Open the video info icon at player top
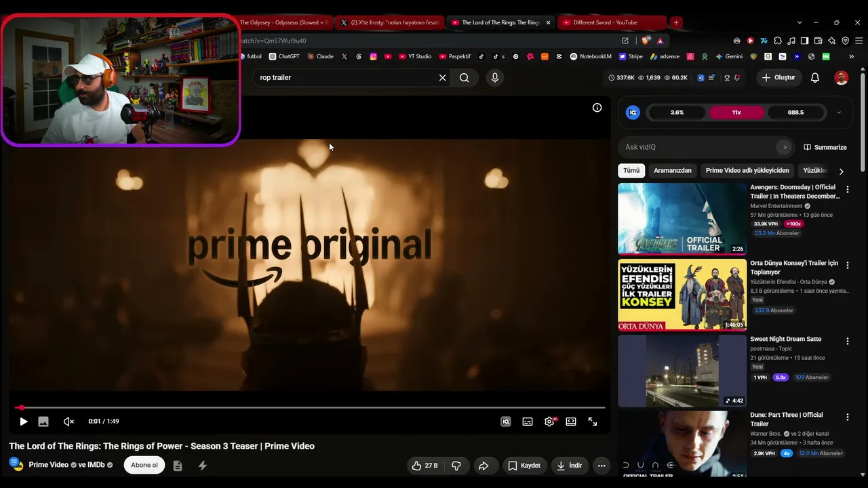The height and width of the screenshot is (488, 868). click(597, 108)
